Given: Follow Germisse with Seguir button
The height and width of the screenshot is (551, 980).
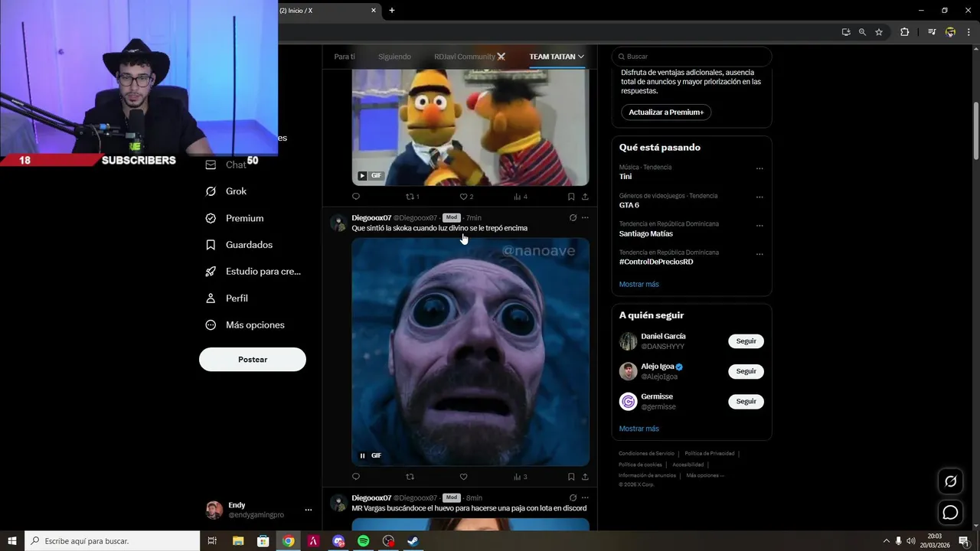Looking at the screenshot, I should [x=746, y=401].
